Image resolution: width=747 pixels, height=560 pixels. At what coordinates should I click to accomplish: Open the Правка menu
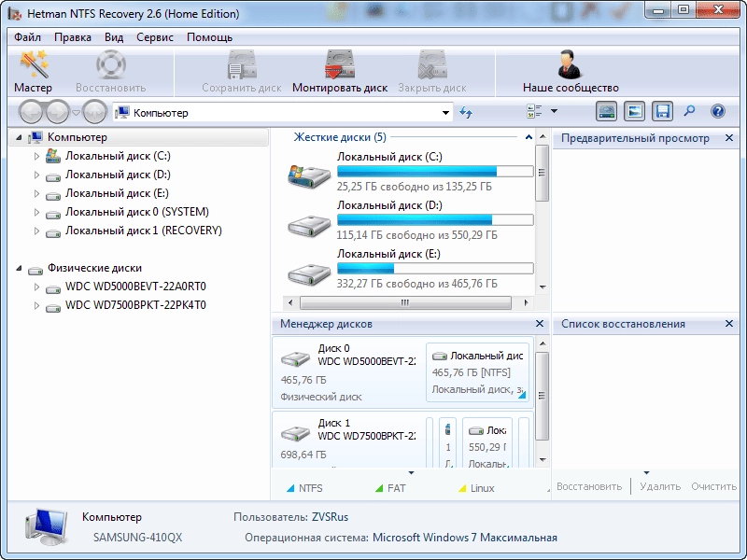[x=73, y=37]
